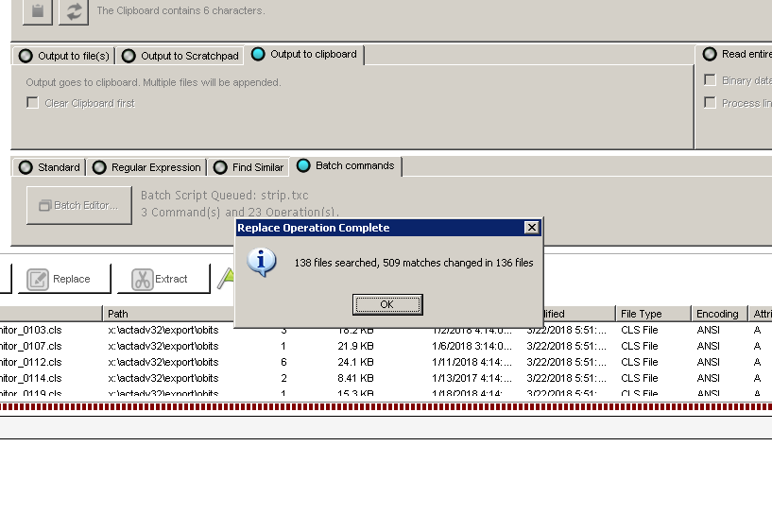Select the Output to clipboard tab
Image resolution: width=772 pixels, height=532 pixels.
click(304, 55)
